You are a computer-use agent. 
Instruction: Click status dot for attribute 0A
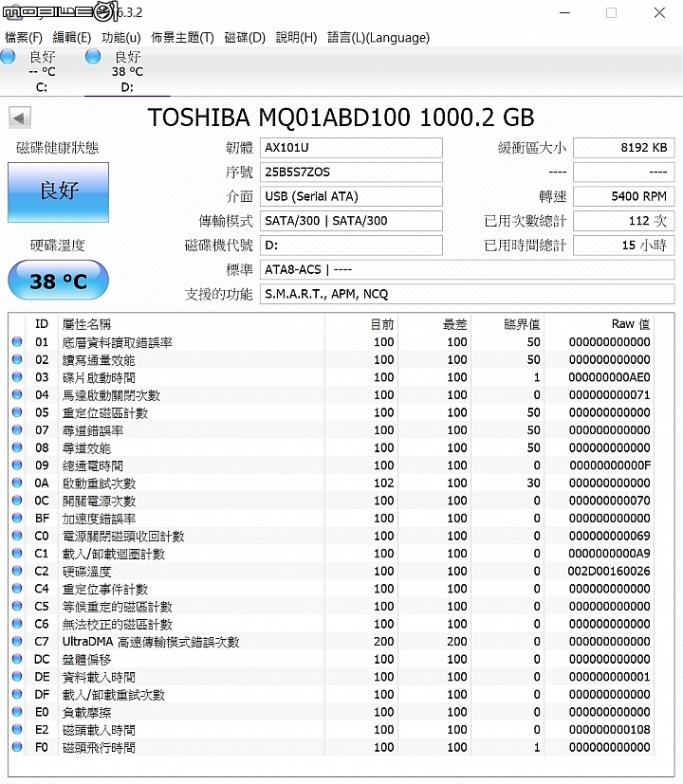pos(17,483)
